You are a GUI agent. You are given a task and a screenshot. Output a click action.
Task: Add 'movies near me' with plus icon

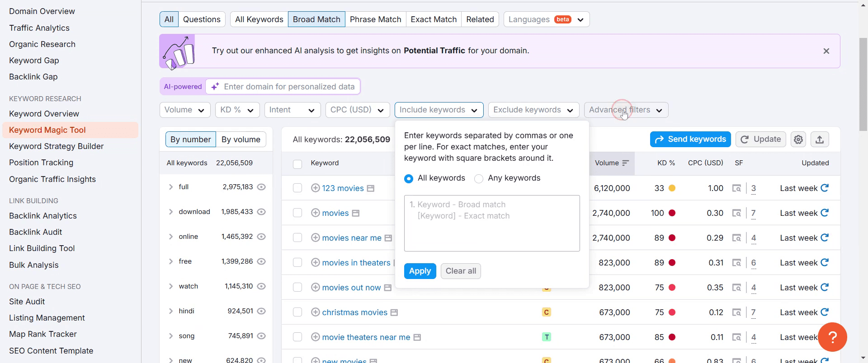coord(316,237)
